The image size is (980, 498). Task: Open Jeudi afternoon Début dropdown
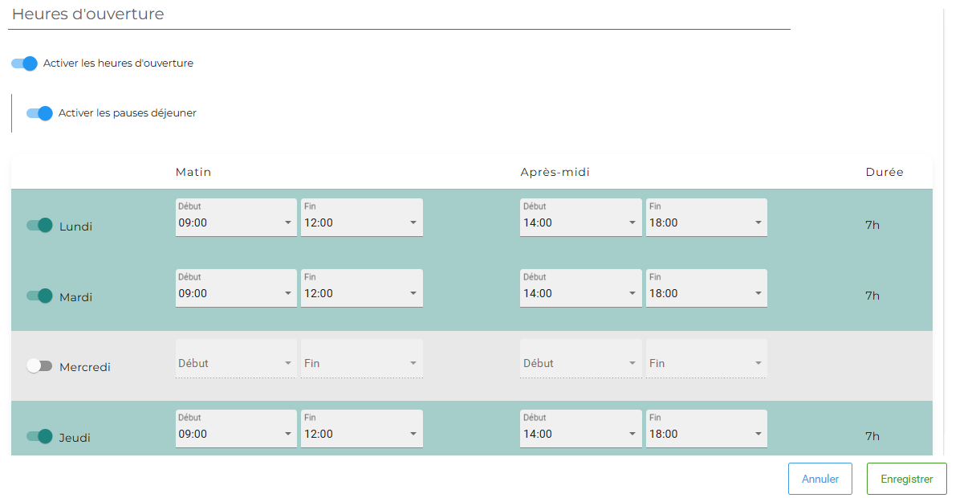click(x=580, y=429)
